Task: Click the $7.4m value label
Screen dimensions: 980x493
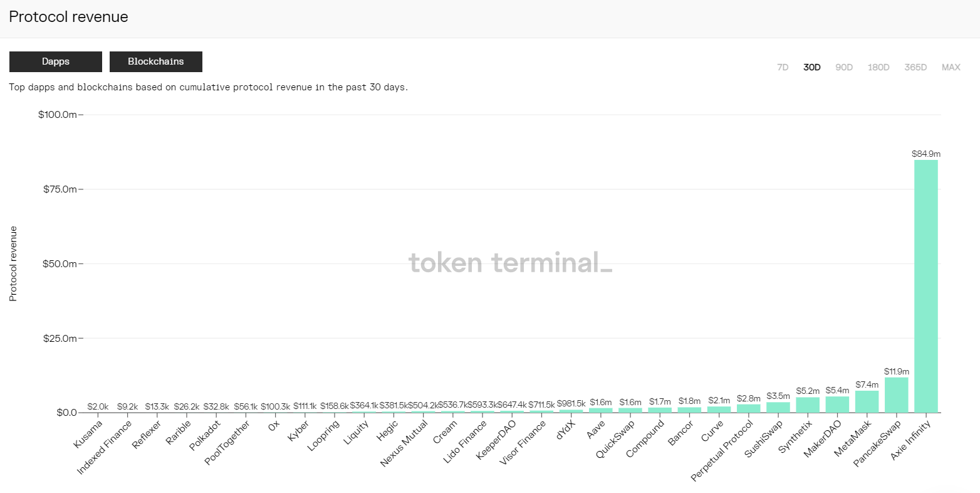Action: click(867, 384)
